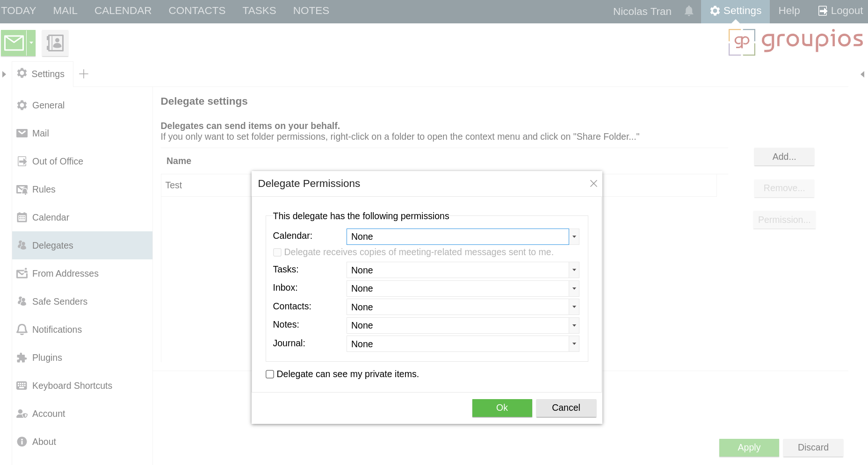Click the Tasks permission field
The width and height of the screenshot is (868, 465).
(457, 270)
